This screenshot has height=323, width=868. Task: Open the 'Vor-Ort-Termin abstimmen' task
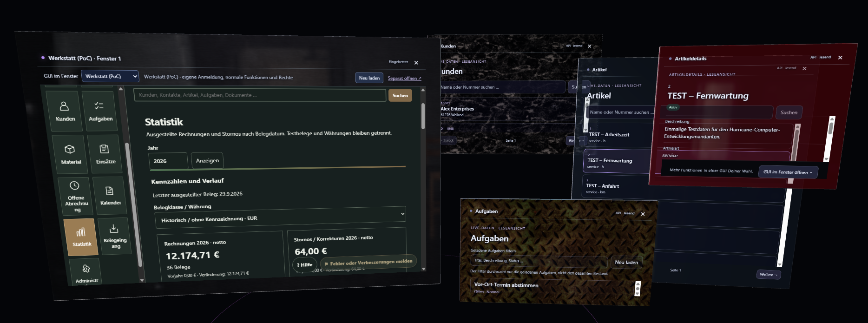(552, 287)
